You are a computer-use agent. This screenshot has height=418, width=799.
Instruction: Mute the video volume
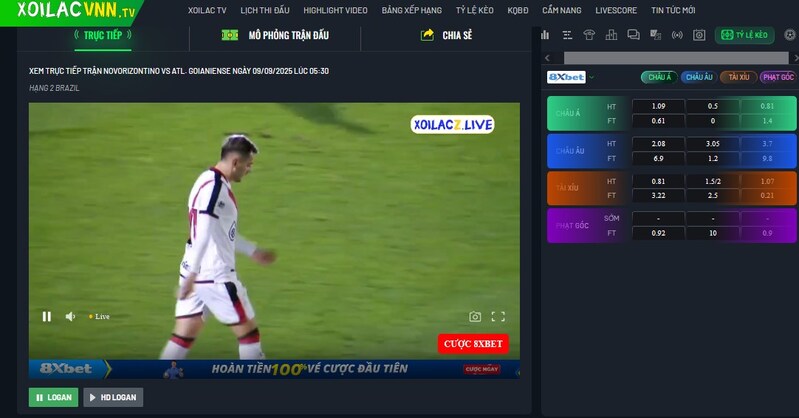(x=70, y=317)
